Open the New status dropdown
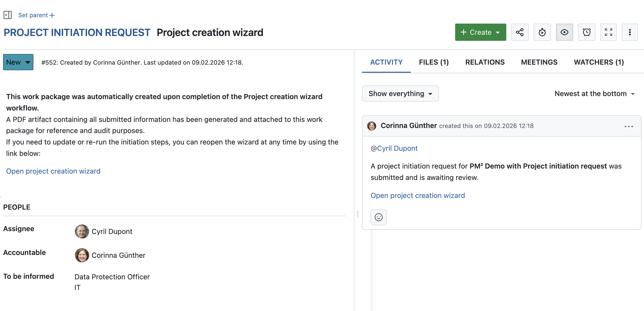 pos(18,62)
